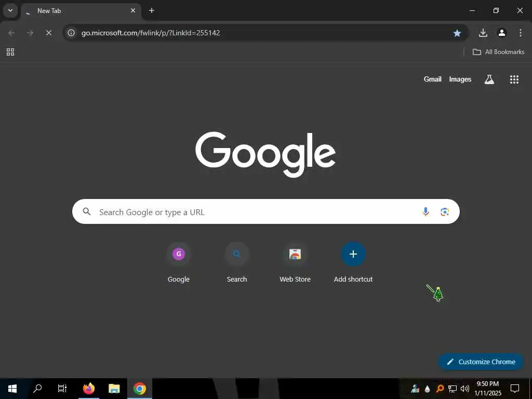Focus the address bar URL text
This screenshot has height=399, width=532.
click(x=151, y=33)
